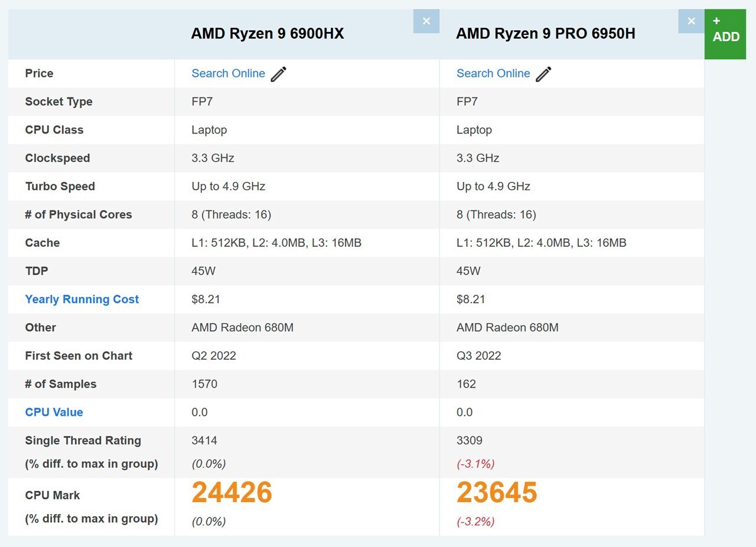Click the green ADD button
The width and height of the screenshot is (756, 547).
(x=725, y=34)
